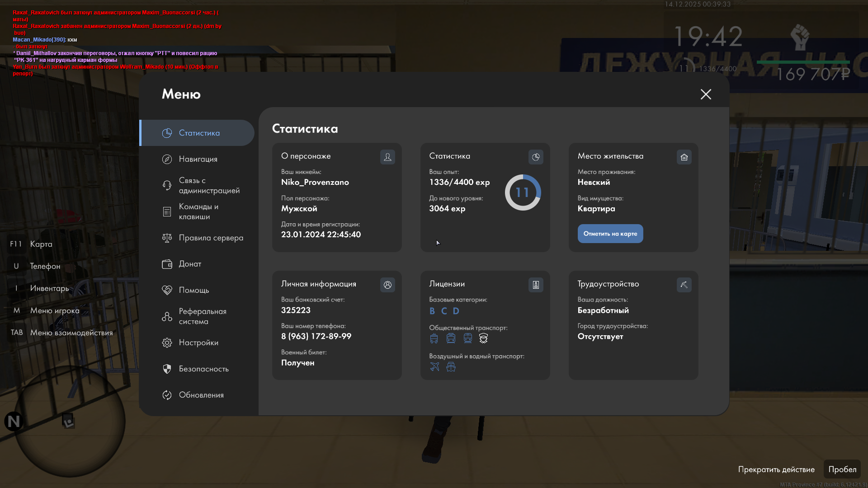Click the profile icon in О персонаже card
Image resolution: width=868 pixels, height=488 pixels.
tap(387, 157)
